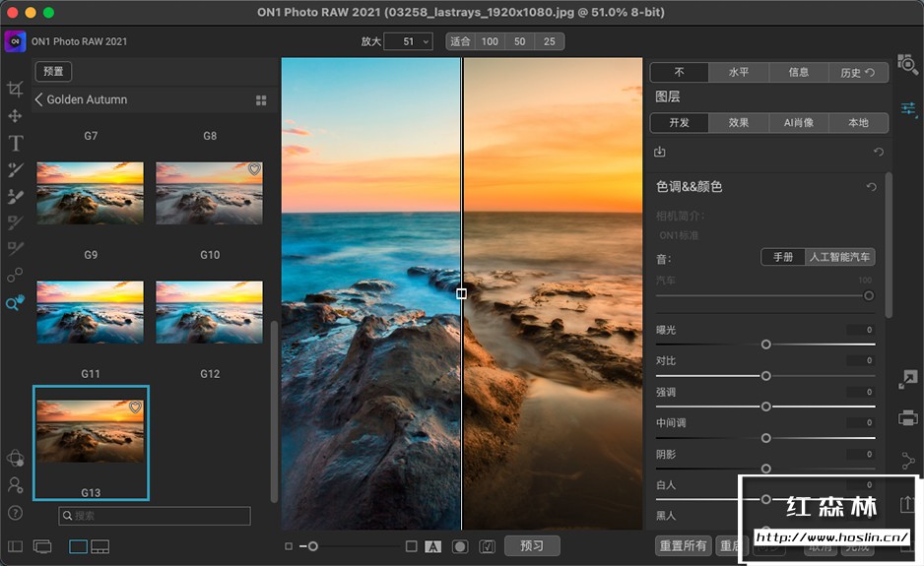
Task: Click the Print icon in right sidebar
Action: [x=908, y=418]
